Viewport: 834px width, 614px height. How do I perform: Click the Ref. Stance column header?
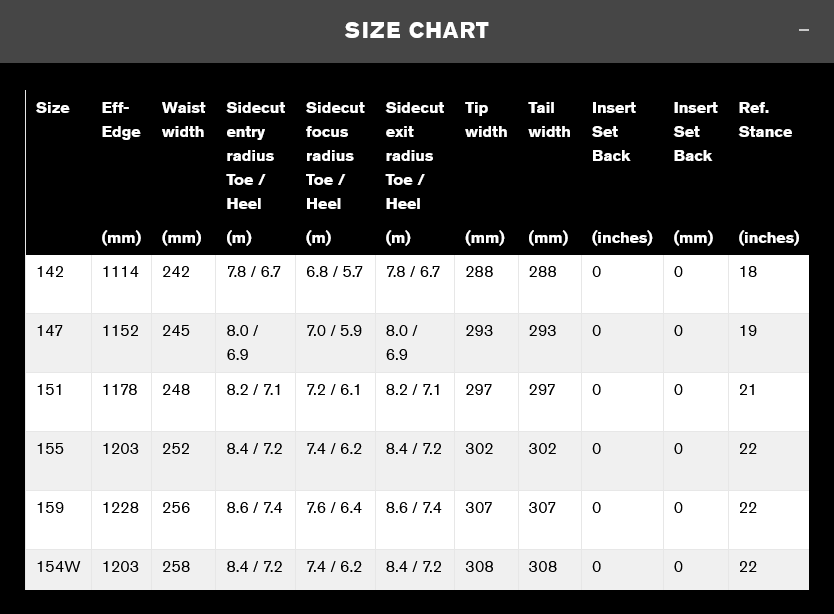pyautogui.click(x=765, y=120)
